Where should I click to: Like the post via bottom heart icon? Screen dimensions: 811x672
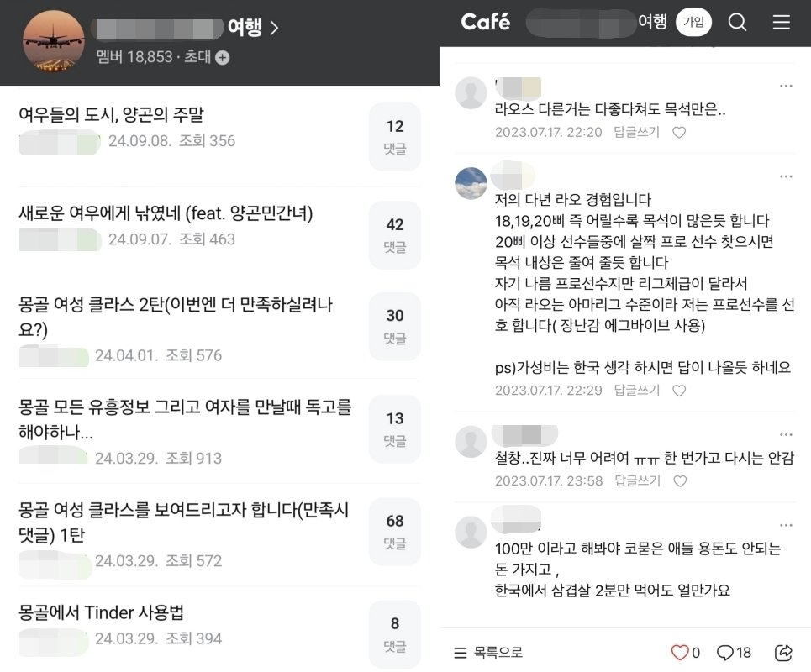point(680,653)
